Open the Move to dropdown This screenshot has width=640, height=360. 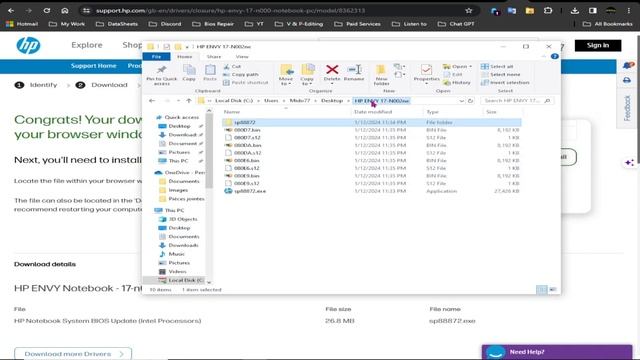286,81
